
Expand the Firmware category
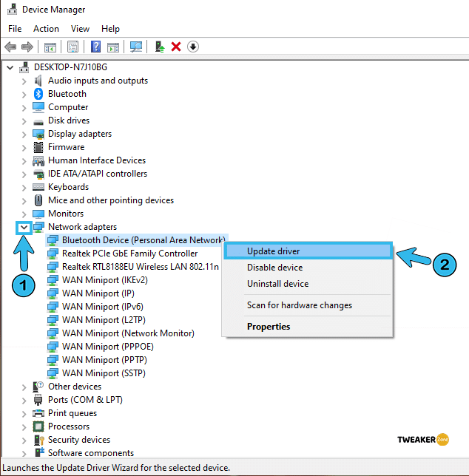tap(24, 148)
